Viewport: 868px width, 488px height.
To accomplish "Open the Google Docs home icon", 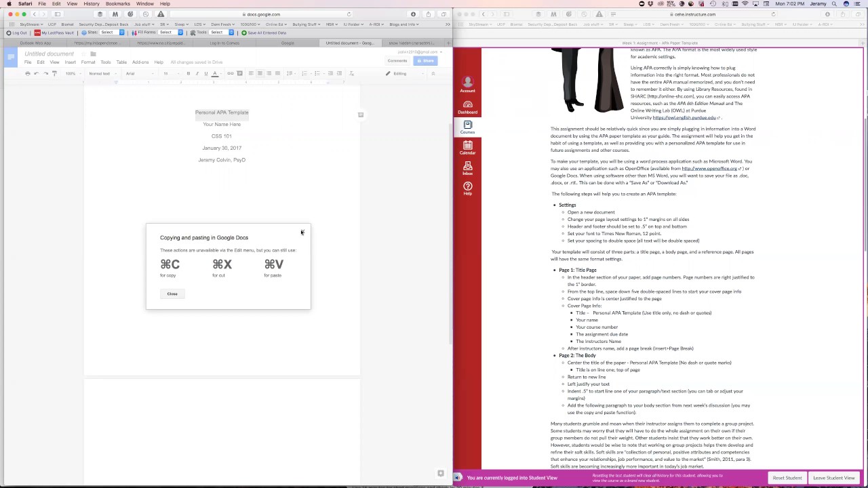I will pos(11,58).
